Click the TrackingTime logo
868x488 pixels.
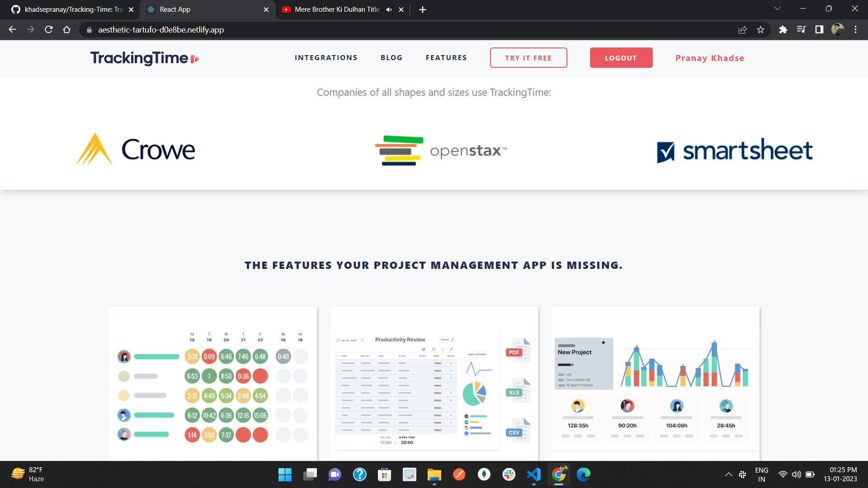click(144, 58)
